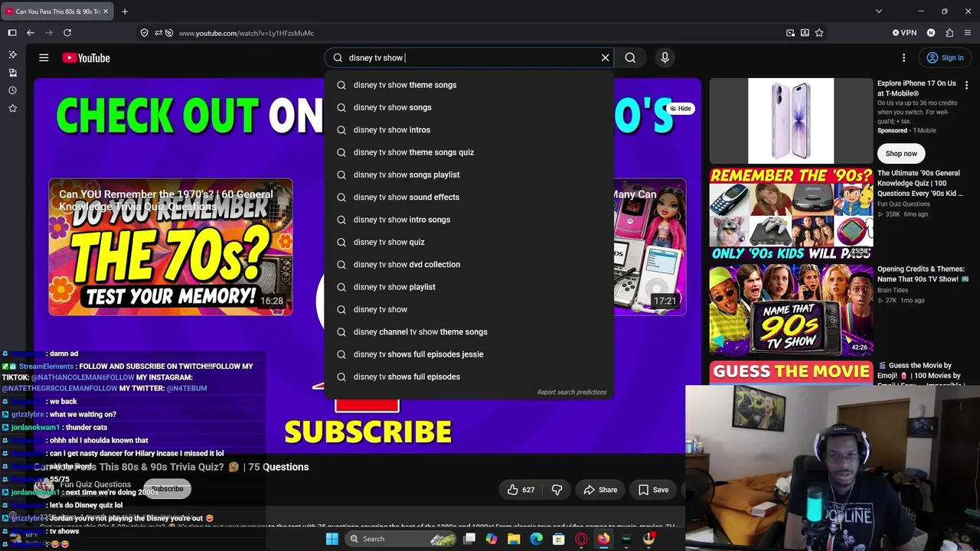Select suggestion 'disney channel tv show theme songs'
Viewport: 980px width, 551px height.
click(469, 332)
